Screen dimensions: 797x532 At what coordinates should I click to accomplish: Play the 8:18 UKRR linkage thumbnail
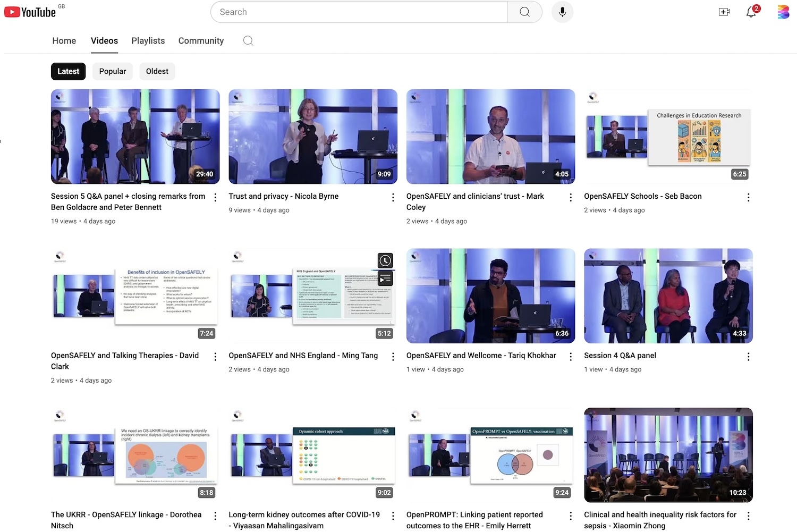(135, 455)
